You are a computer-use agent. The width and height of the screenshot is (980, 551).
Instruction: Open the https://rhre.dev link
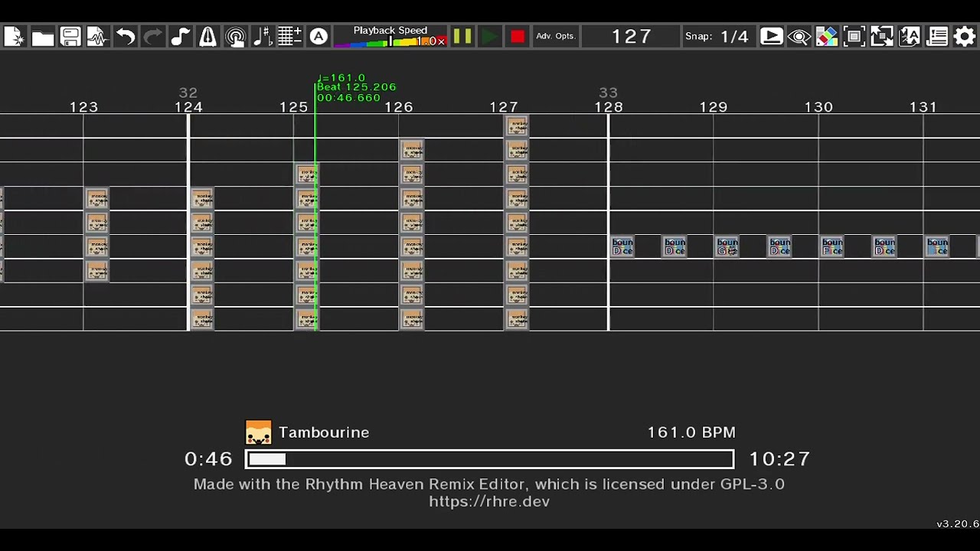tap(489, 502)
